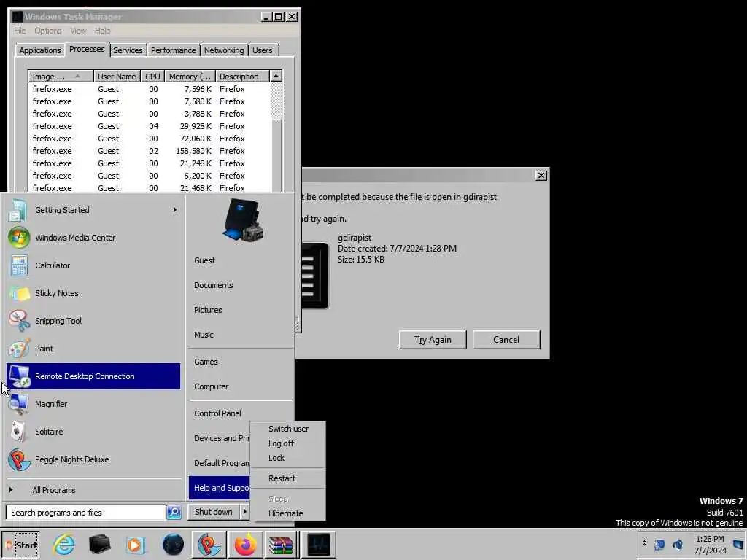Open Windows Media Player from the taskbar
Viewport: 747px width, 560px height.
click(135, 544)
